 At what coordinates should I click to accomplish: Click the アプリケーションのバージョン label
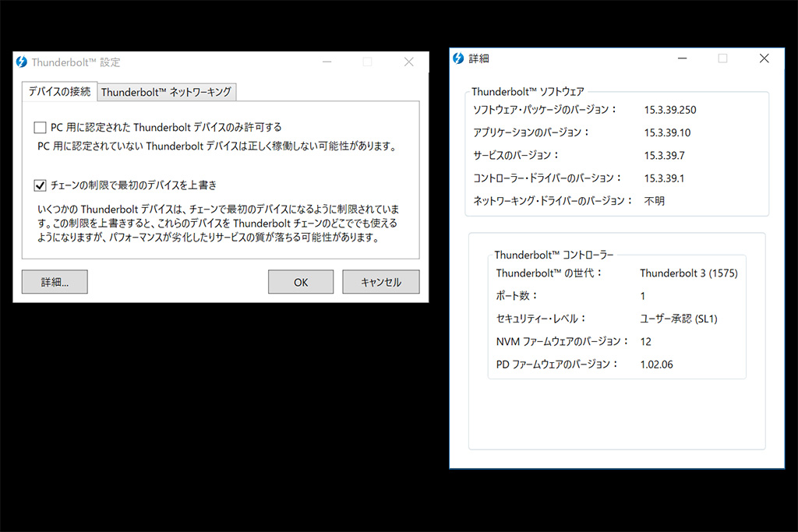point(531,132)
